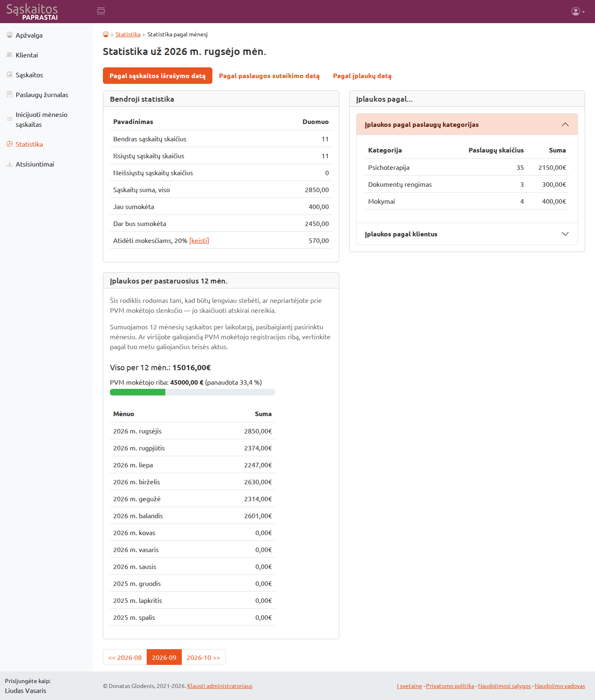Click the Klientai people sidebar icon

tap(10, 55)
